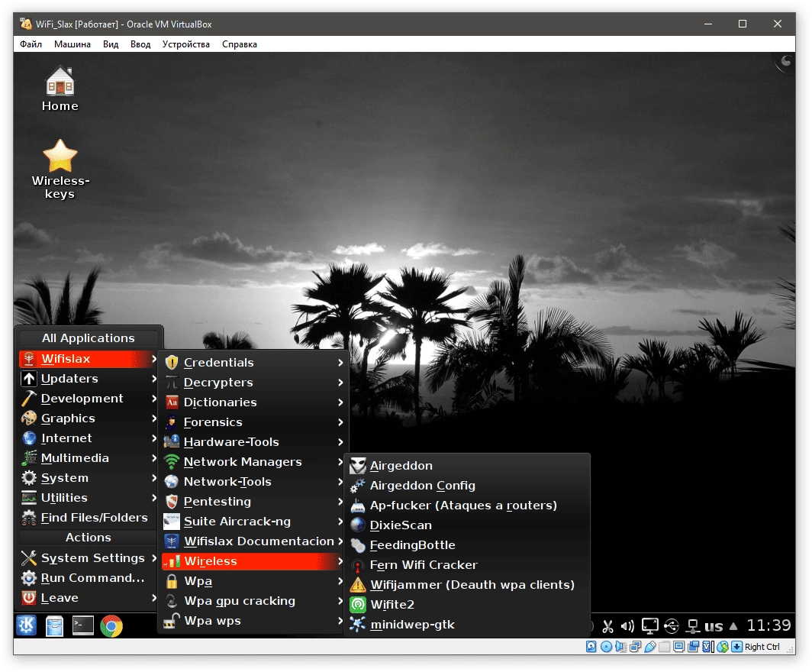Click the desktop corner moon widget

[785, 62]
